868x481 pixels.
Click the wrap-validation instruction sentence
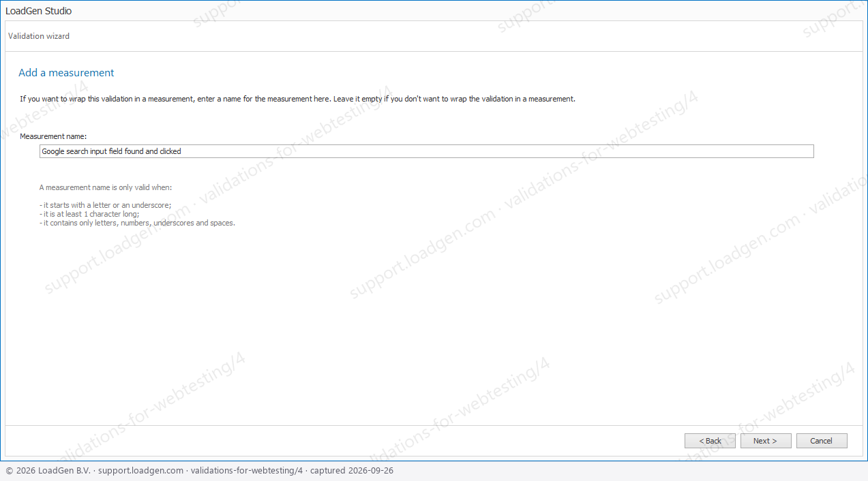(297, 99)
